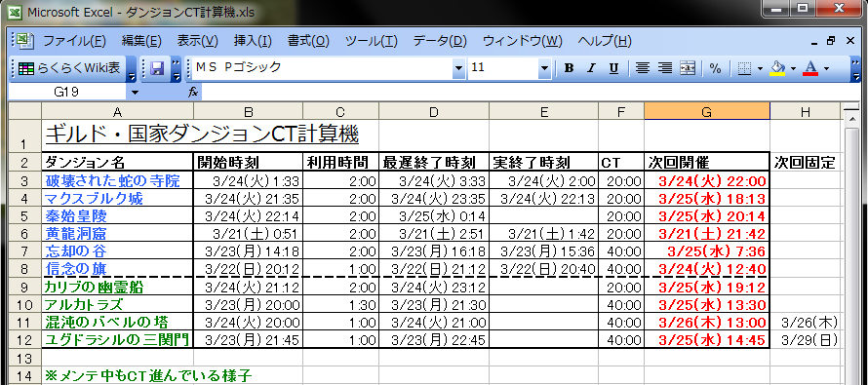Select the 次回開催 header cell
The height and width of the screenshot is (385, 868).
click(707, 162)
